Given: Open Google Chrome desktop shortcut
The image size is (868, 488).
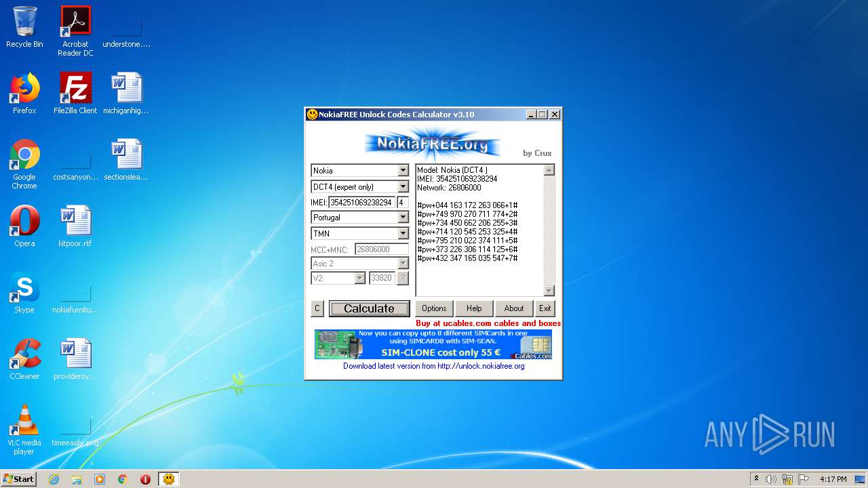Looking at the screenshot, I should (x=24, y=164).
